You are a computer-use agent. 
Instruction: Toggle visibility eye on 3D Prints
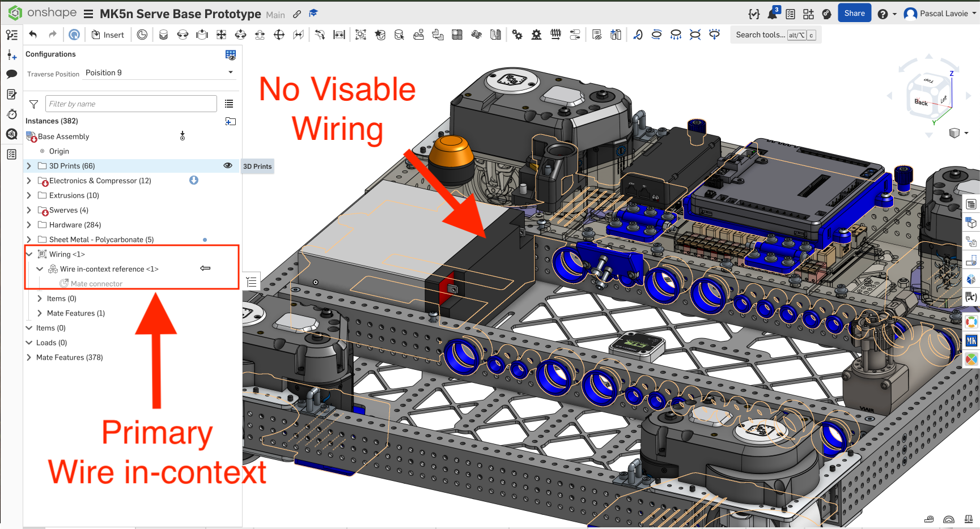[228, 165]
